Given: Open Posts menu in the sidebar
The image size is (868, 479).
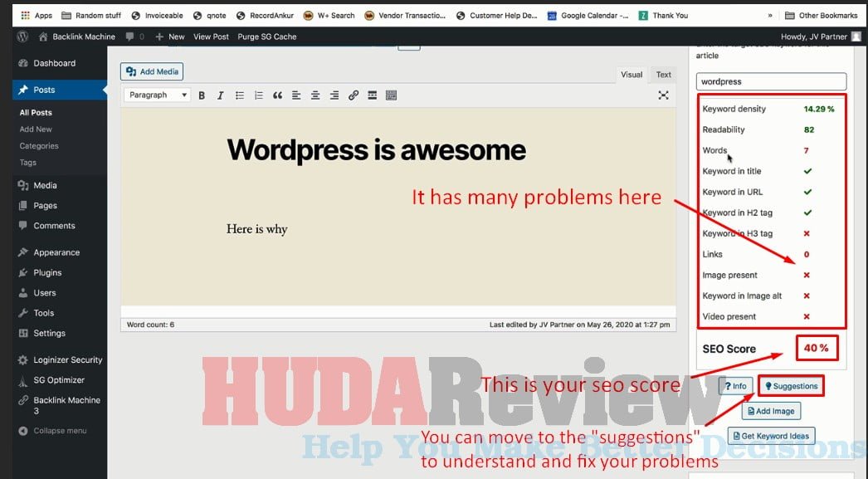Looking at the screenshot, I should 60,90.
